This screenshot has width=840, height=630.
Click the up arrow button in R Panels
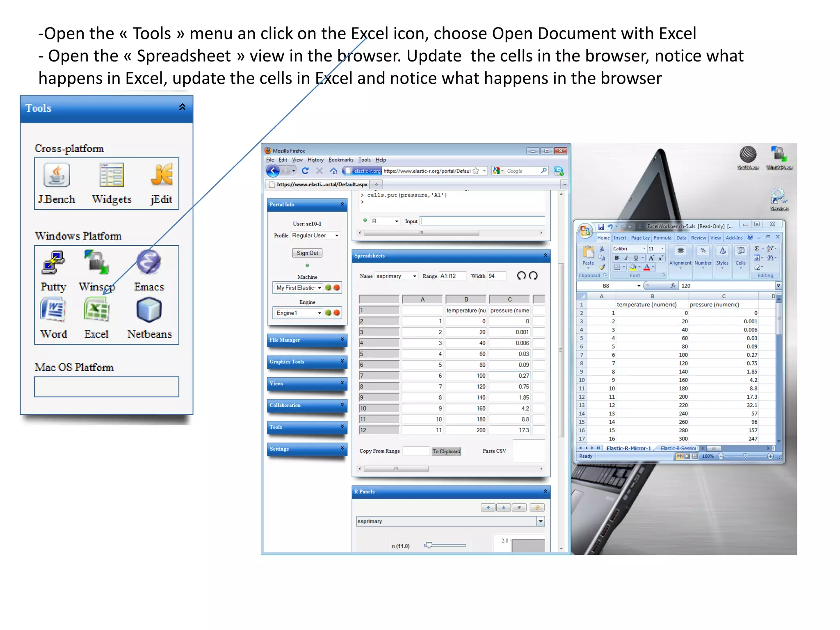[x=488, y=508]
